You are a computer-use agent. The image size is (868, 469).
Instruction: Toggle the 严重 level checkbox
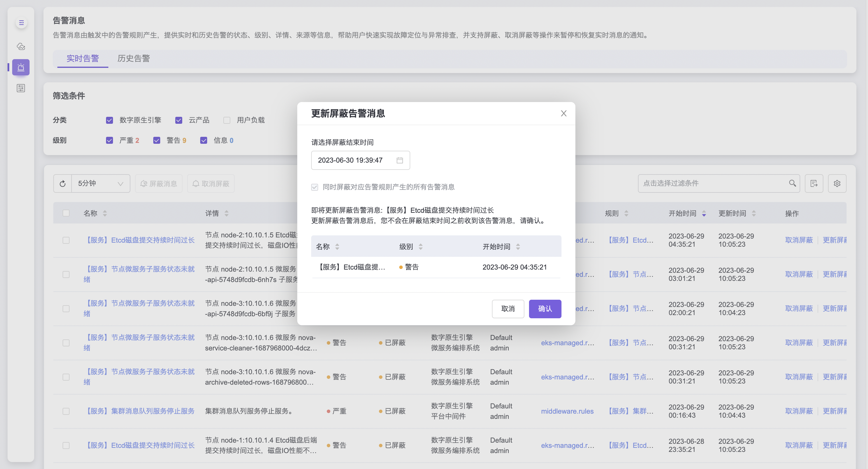(110, 141)
